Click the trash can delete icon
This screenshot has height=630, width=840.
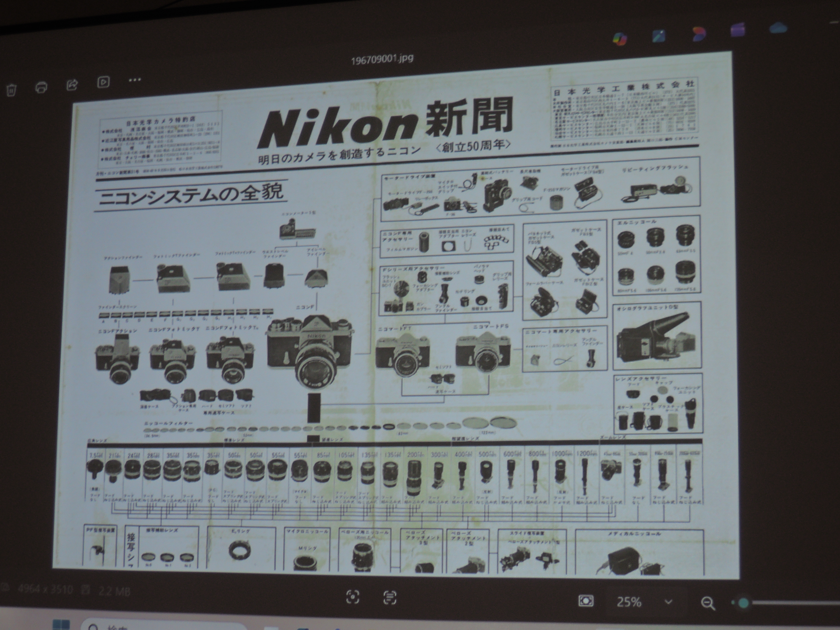pyautogui.click(x=11, y=90)
